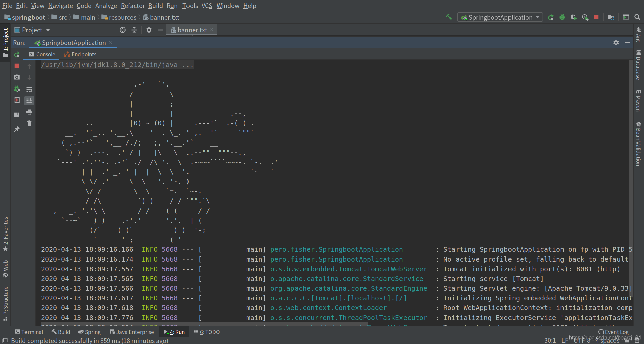
Task: Click the Build project hammer icon
Action: click(449, 17)
